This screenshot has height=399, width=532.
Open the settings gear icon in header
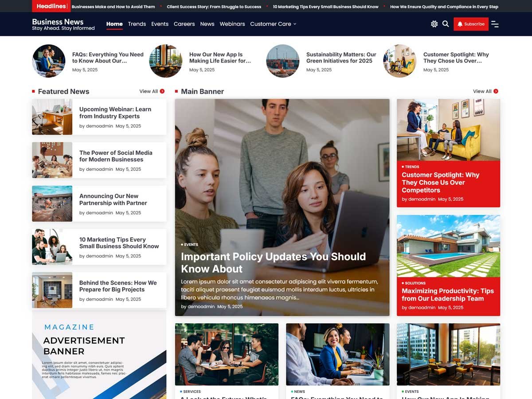pyautogui.click(x=434, y=24)
